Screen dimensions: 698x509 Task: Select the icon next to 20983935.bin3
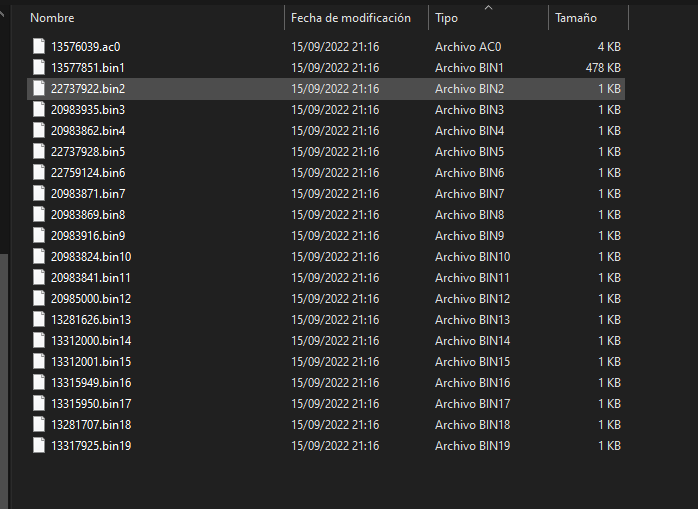pyautogui.click(x=39, y=110)
